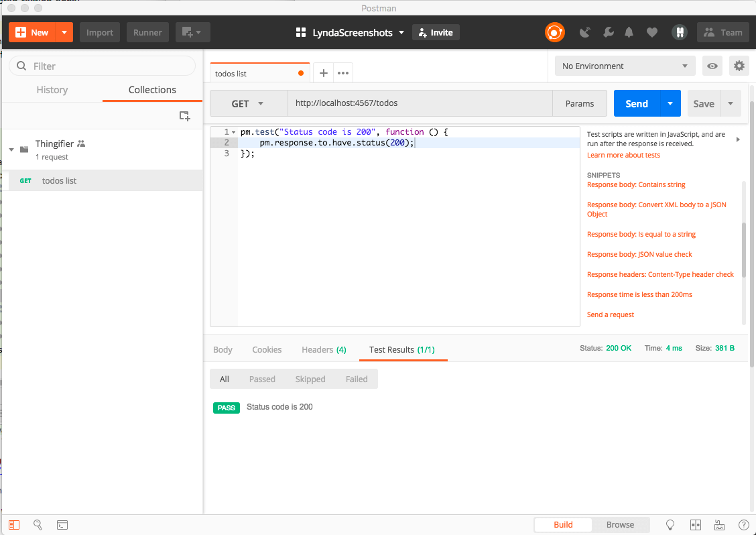The height and width of the screenshot is (535, 756).
Task: Select the todos list request tab
Action: 259,73
